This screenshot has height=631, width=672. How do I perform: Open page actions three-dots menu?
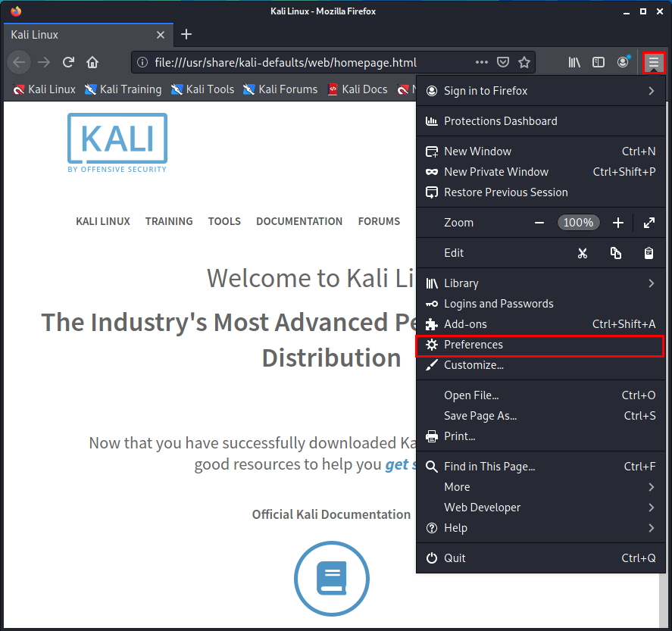pyautogui.click(x=482, y=62)
